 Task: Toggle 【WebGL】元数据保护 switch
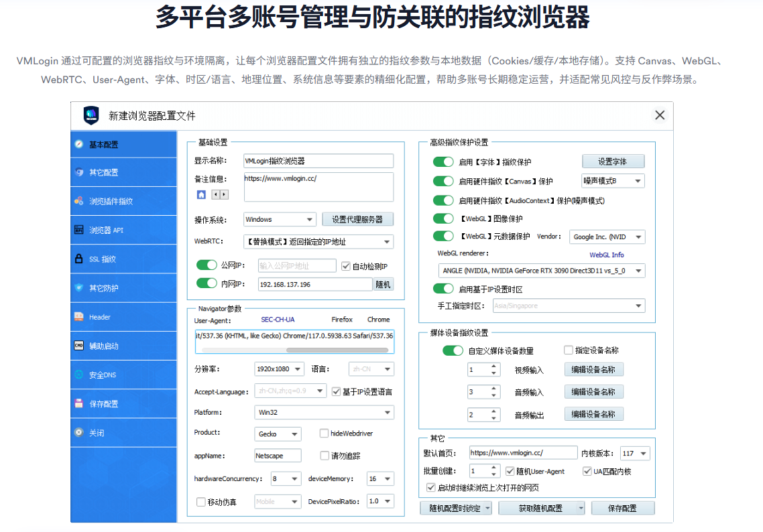tap(443, 236)
